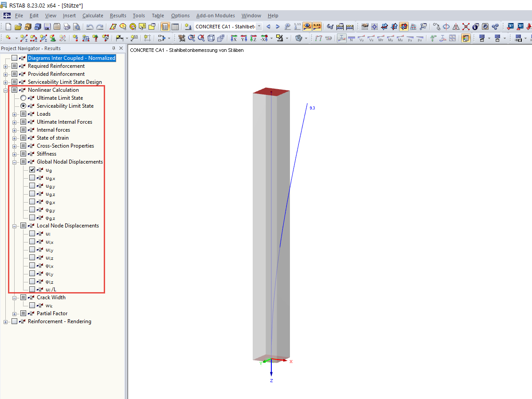Collapse the Local Node Displacements node
532x399 pixels.
click(15, 226)
